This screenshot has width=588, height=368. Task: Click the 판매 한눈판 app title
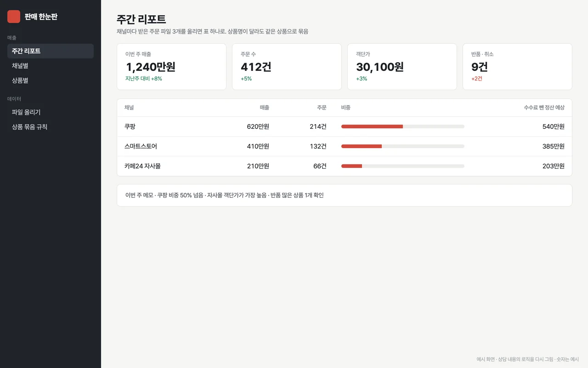pyautogui.click(x=41, y=17)
